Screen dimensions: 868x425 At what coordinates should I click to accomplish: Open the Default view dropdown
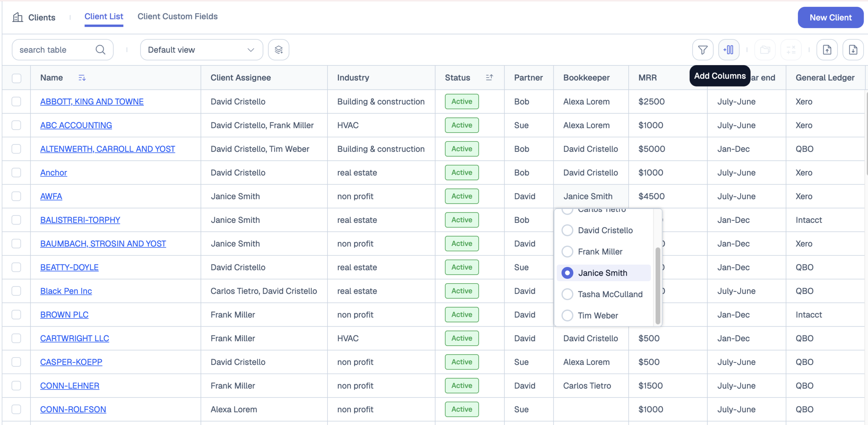[201, 50]
